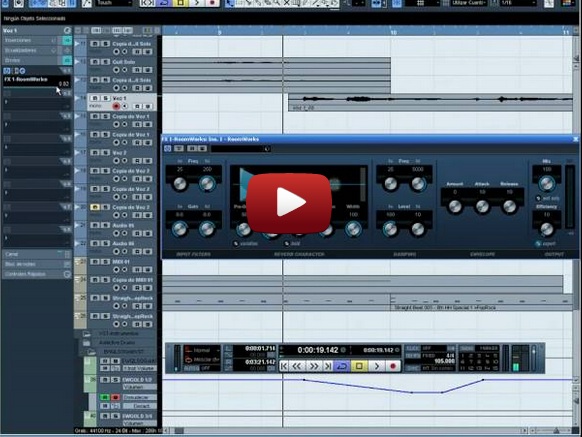The image size is (582, 437).
Task: Open the 1/16 quantize dropdown
Action: (x=518, y=3)
